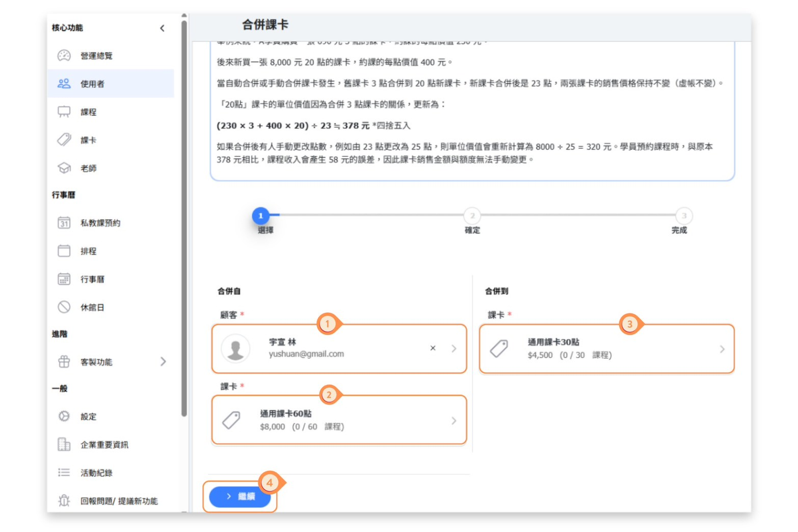Open the 通用課卡60點 source card selector
798x532 pixels.
point(339,420)
